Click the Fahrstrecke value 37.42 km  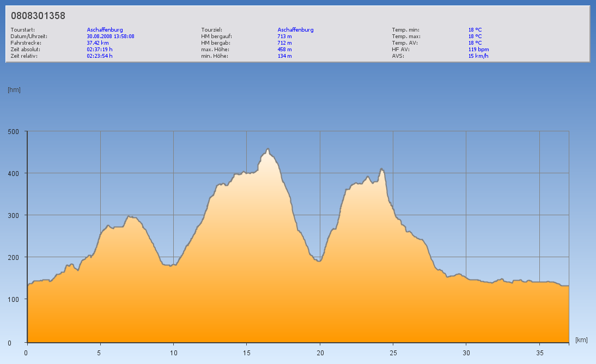pyautogui.click(x=98, y=43)
